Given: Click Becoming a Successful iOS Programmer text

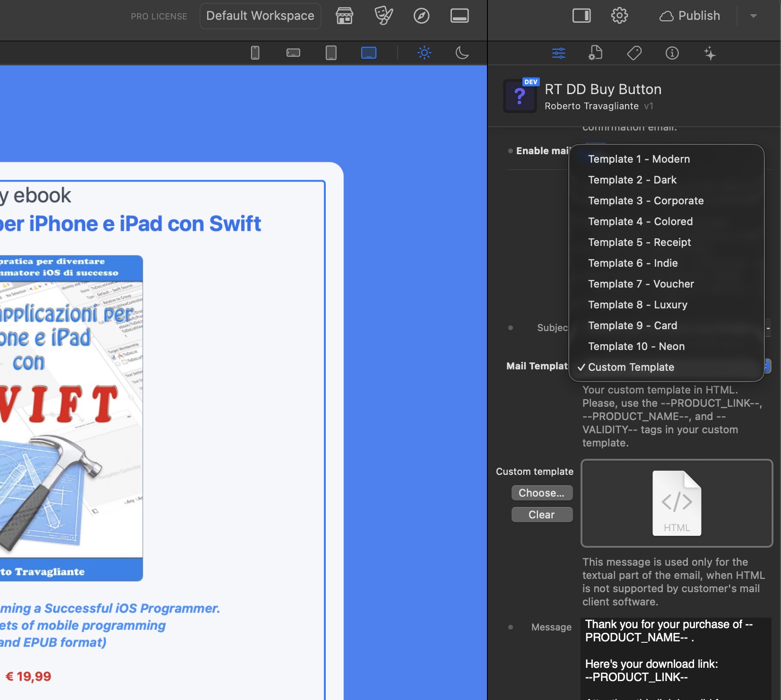Looking at the screenshot, I should click(x=110, y=608).
